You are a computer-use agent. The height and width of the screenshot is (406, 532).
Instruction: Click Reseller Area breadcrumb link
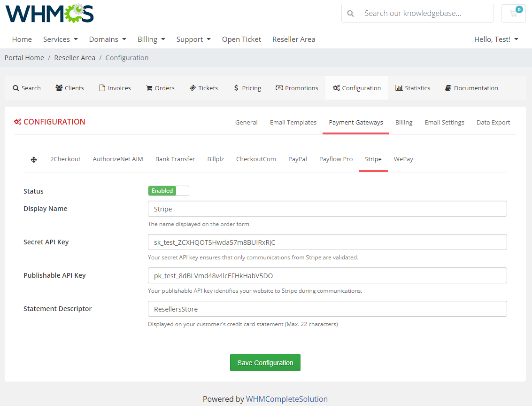[x=75, y=58]
